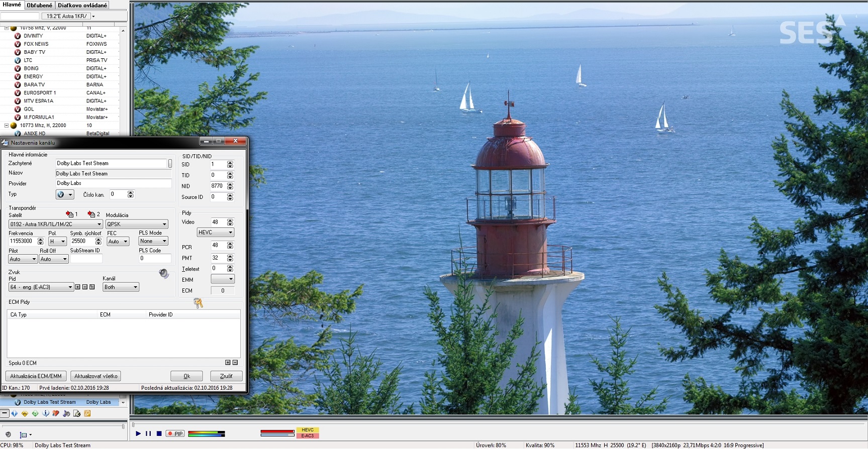Viewport: 868px width, 449px height.
Task: Open the Modulácia QPSK dropdown
Action: (x=137, y=224)
